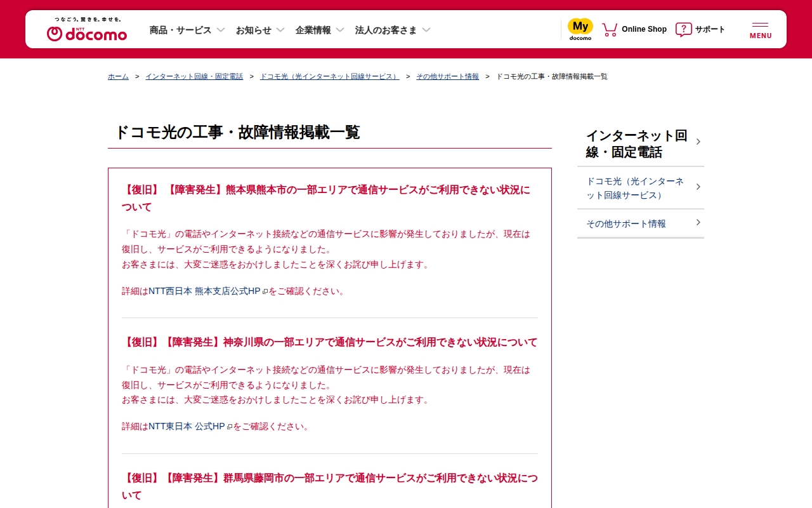This screenshot has width=812, height=508.
Task: Expand the 商品・サービス dropdown chevron
Action: (x=221, y=30)
